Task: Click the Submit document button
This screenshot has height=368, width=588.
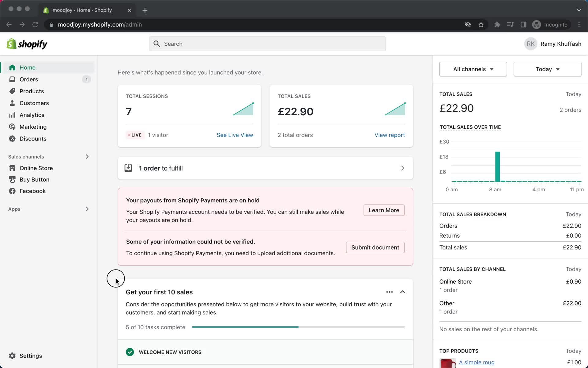Action: 375,247
